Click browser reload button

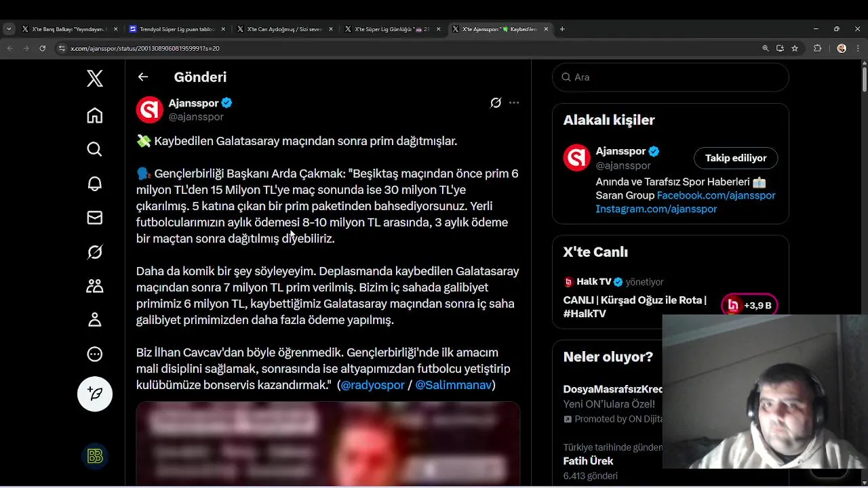(x=43, y=48)
